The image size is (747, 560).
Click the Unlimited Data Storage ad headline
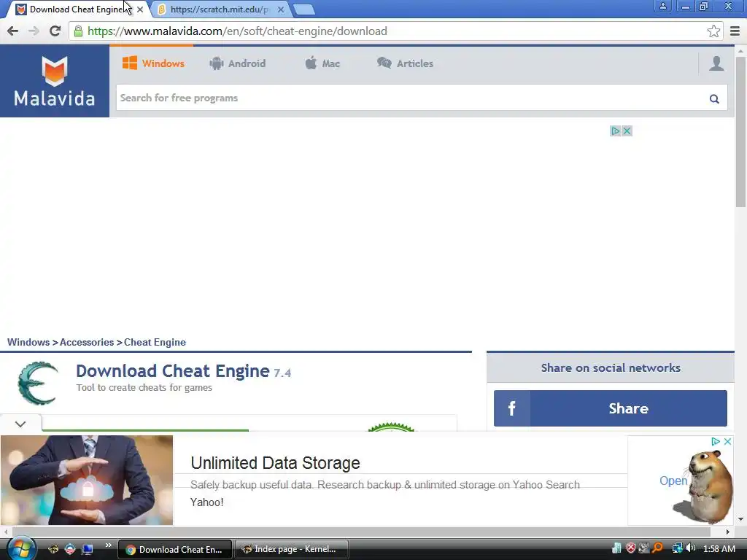[275, 463]
